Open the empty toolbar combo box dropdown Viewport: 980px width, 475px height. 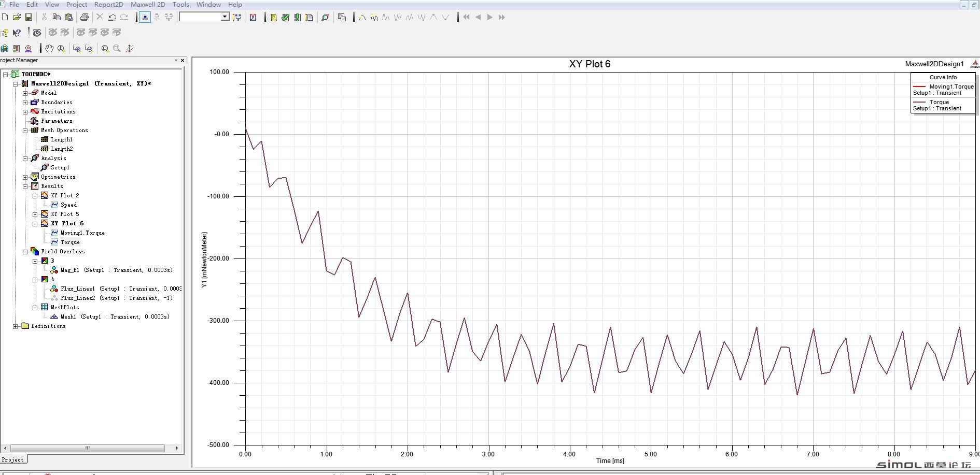(225, 17)
